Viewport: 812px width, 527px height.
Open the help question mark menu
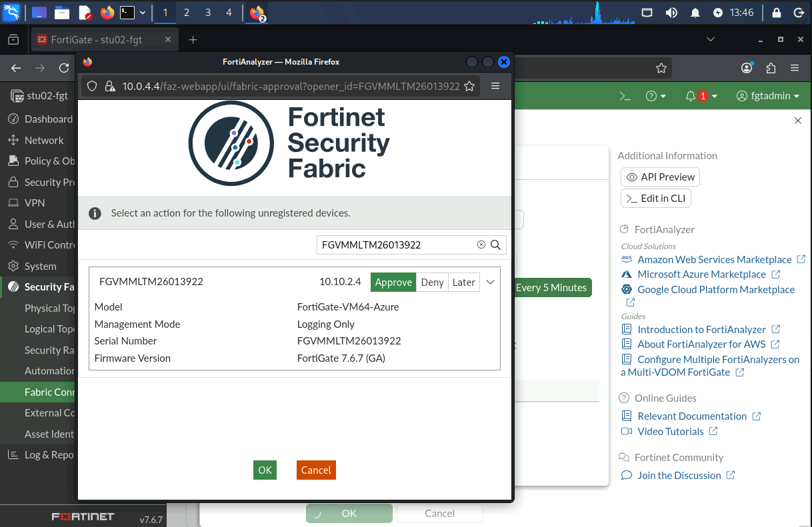[x=656, y=96]
